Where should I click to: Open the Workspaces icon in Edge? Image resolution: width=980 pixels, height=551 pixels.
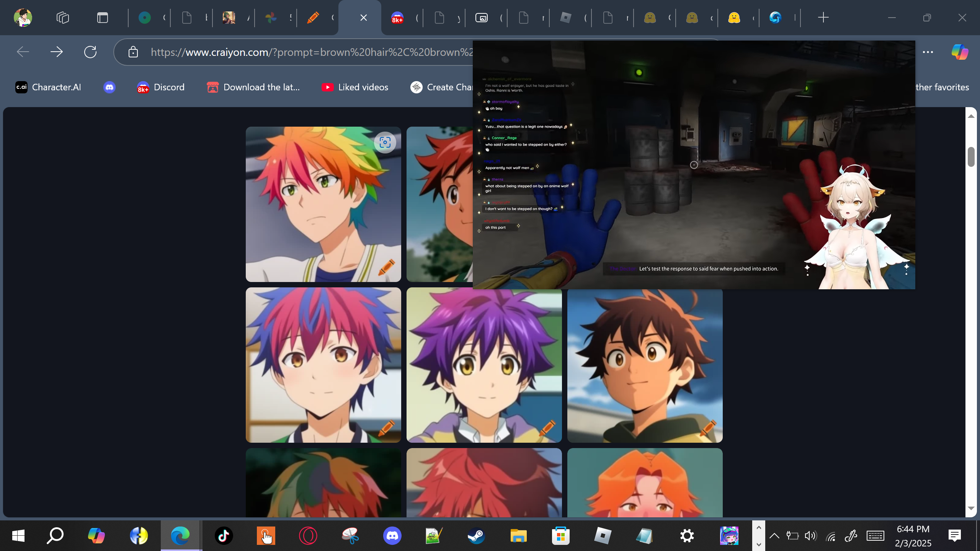[x=63, y=18]
